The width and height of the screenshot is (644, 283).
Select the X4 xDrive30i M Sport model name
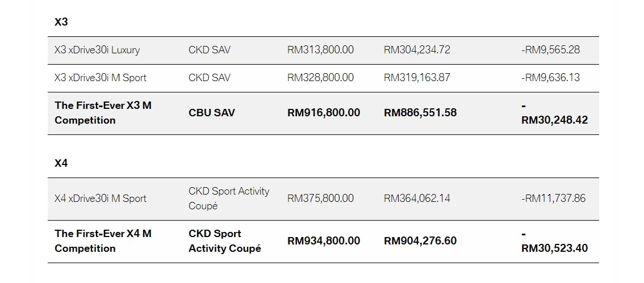[101, 198]
